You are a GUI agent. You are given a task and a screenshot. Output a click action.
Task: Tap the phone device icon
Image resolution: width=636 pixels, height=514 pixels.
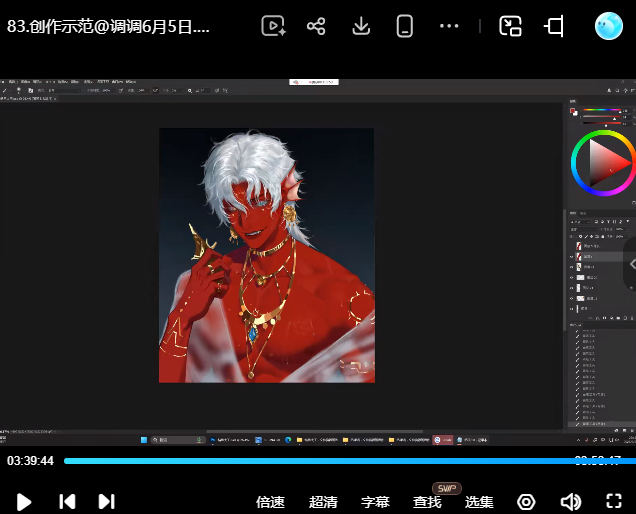tap(404, 26)
